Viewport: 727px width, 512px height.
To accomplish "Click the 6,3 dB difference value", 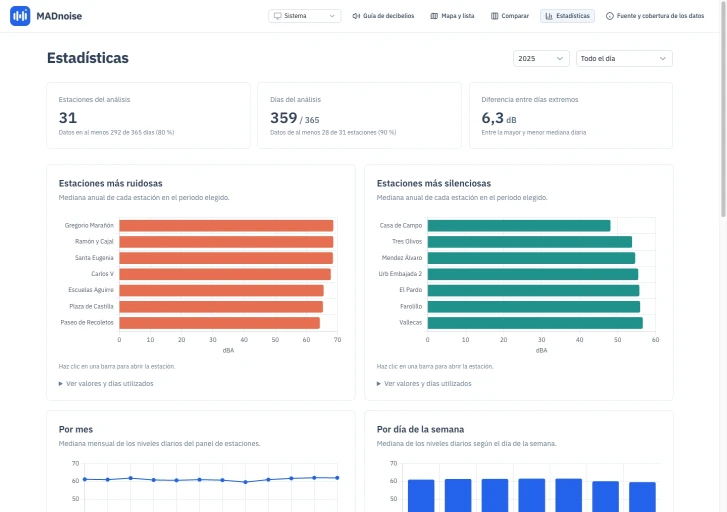I will point(499,118).
